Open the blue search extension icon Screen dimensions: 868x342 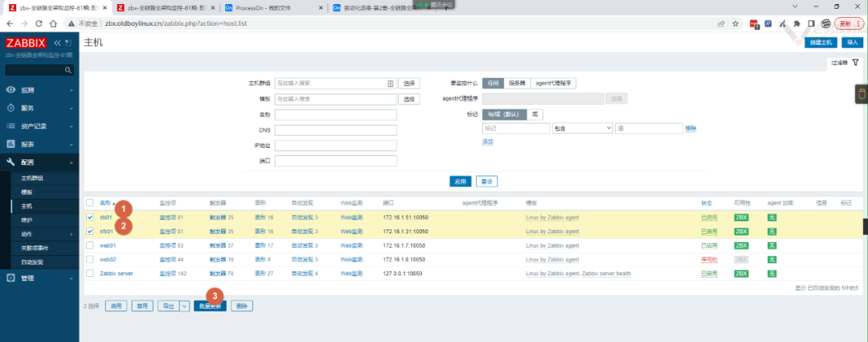768,24
